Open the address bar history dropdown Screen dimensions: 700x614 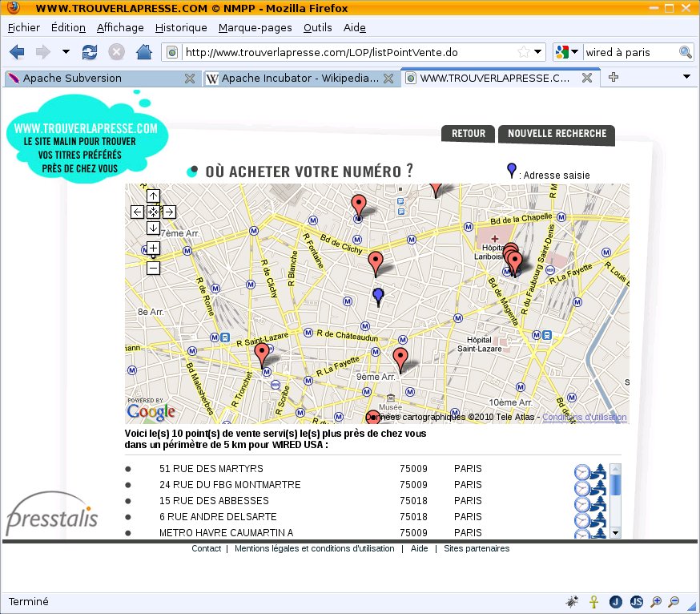(x=538, y=52)
